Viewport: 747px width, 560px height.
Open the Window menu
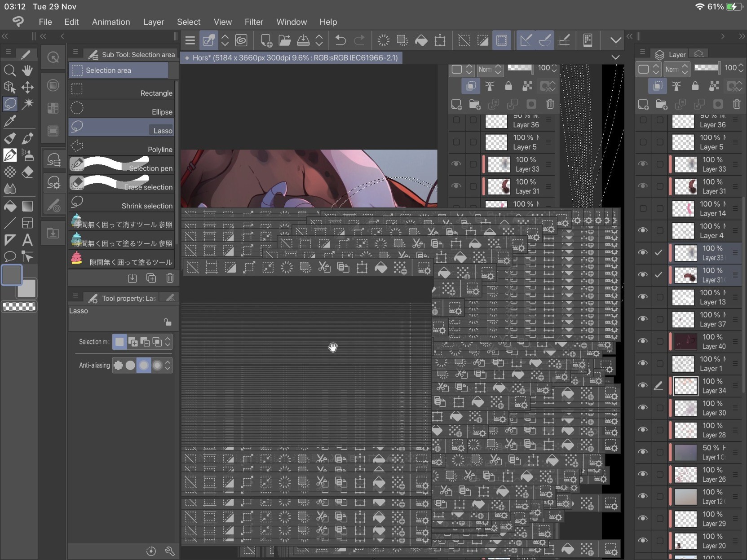(x=292, y=22)
